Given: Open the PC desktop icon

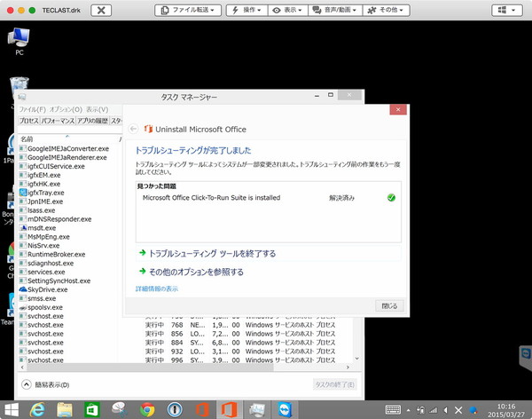Looking at the screenshot, I should tap(19, 42).
